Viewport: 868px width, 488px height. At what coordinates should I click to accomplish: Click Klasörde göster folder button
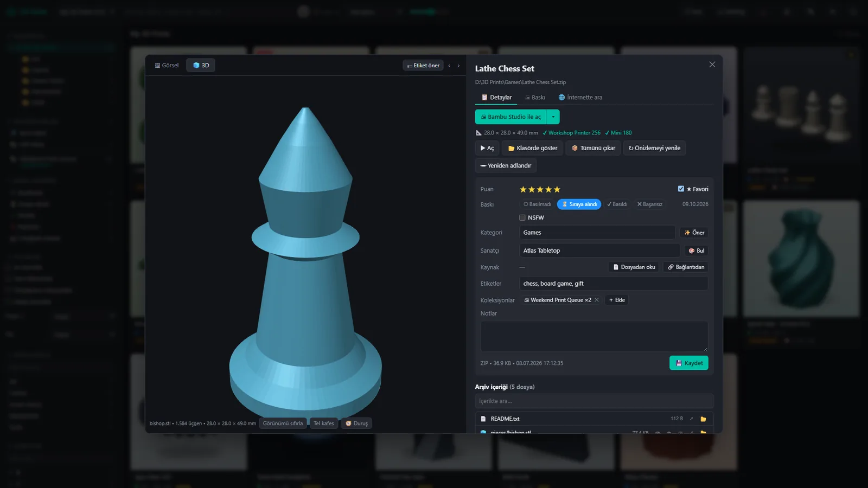[532, 148]
